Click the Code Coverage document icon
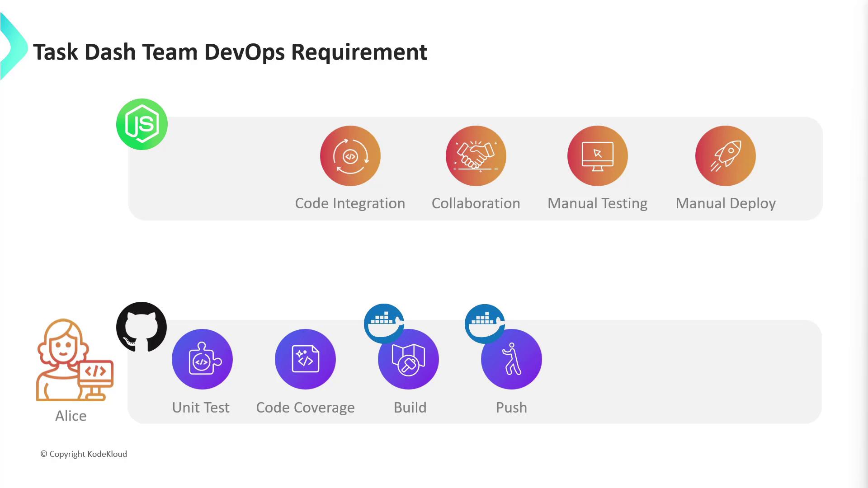868x488 pixels. [305, 359]
